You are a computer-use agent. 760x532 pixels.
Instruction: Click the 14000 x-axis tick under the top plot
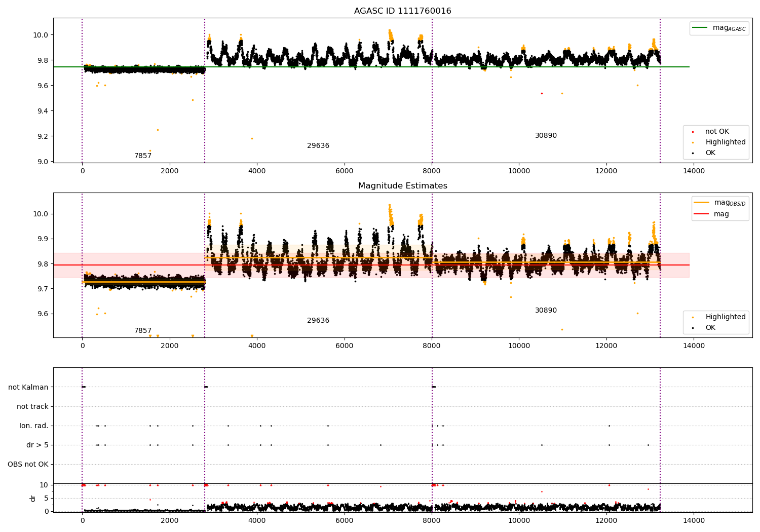pos(694,171)
